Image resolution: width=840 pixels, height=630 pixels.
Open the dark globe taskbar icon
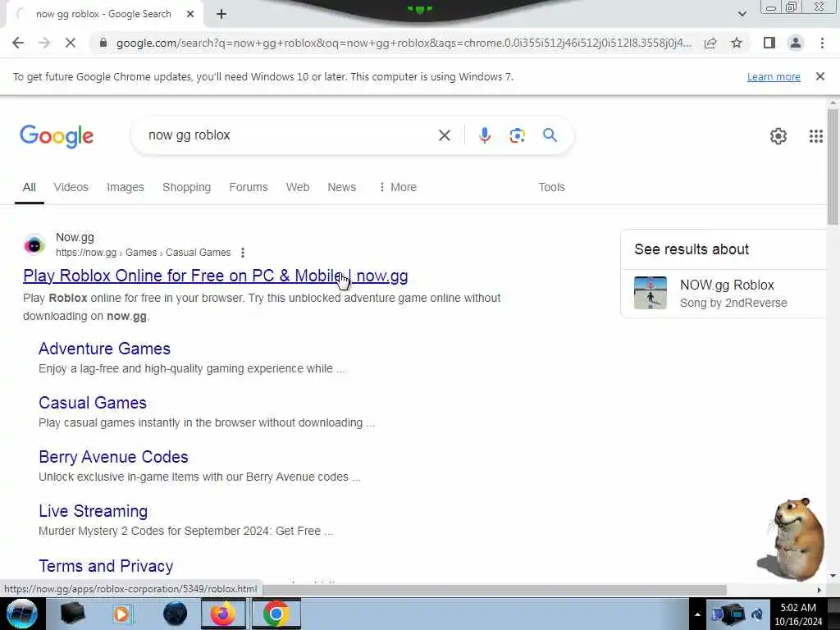point(175,614)
